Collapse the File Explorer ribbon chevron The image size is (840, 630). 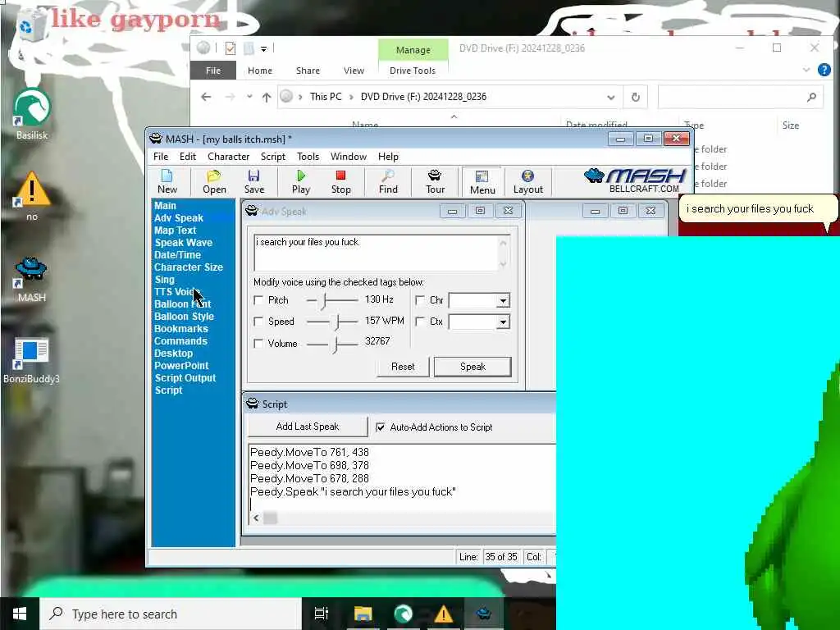click(806, 70)
